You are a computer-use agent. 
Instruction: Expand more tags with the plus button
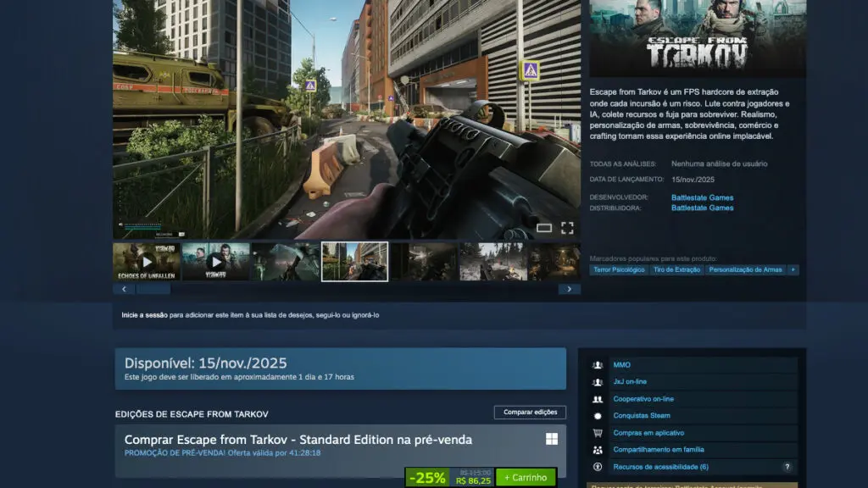(x=793, y=269)
